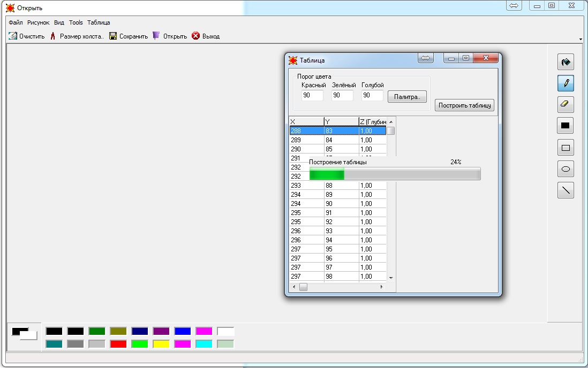Click the X column header
Image resolution: width=588 pixels, height=368 pixels.
pyautogui.click(x=306, y=121)
